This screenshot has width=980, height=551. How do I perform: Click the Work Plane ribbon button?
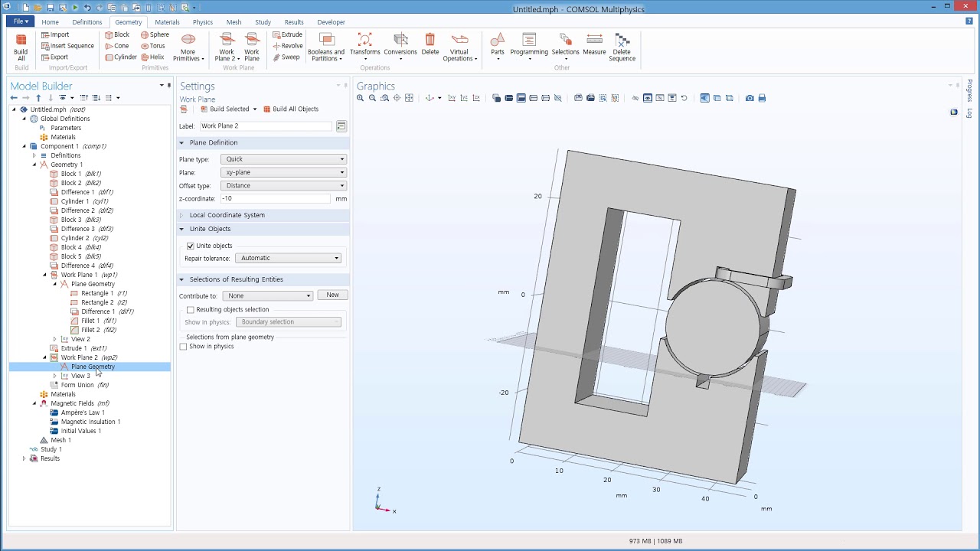(252, 47)
